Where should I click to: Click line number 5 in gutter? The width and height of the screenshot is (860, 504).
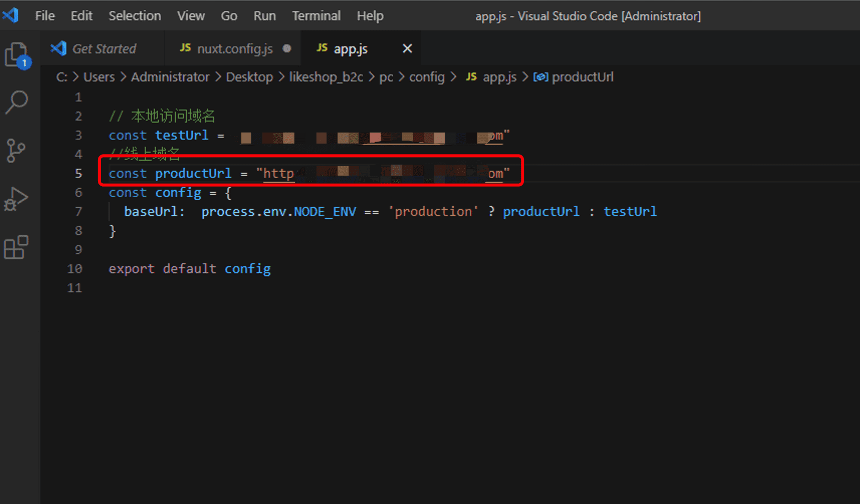pyautogui.click(x=78, y=174)
